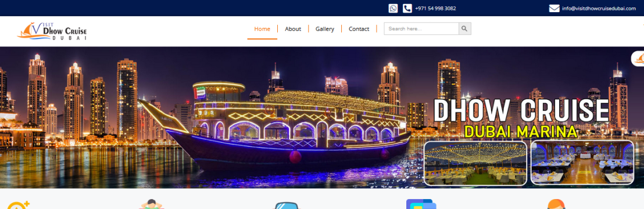This screenshot has height=209, width=644.
Task: Click the Visit Dhow Cruise Dubai logo
Action: coord(52,31)
